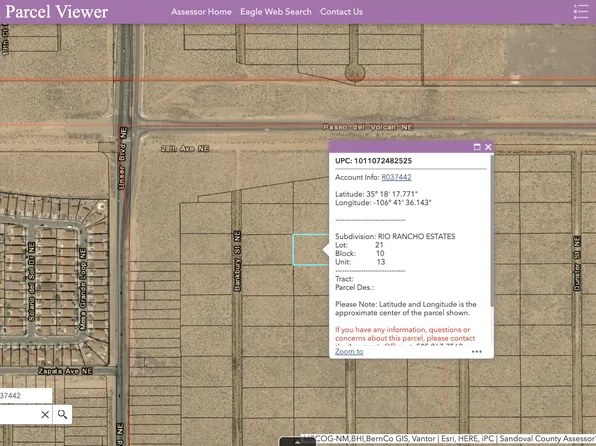The image size is (596, 446).
Task: Click the Unit: 13 row in the popup
Action: point(360,262)
